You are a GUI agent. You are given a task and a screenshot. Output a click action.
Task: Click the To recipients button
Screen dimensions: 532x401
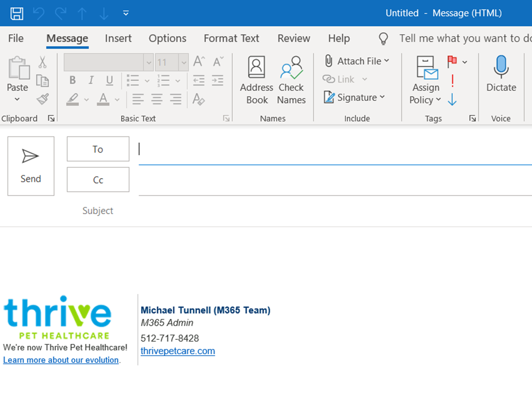98,149
